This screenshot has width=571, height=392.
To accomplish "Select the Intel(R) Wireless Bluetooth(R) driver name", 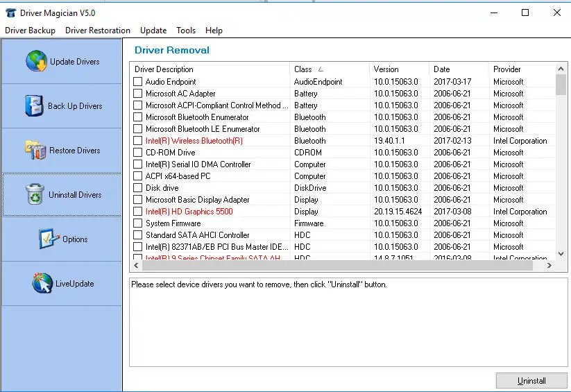I will click(194, 141).
